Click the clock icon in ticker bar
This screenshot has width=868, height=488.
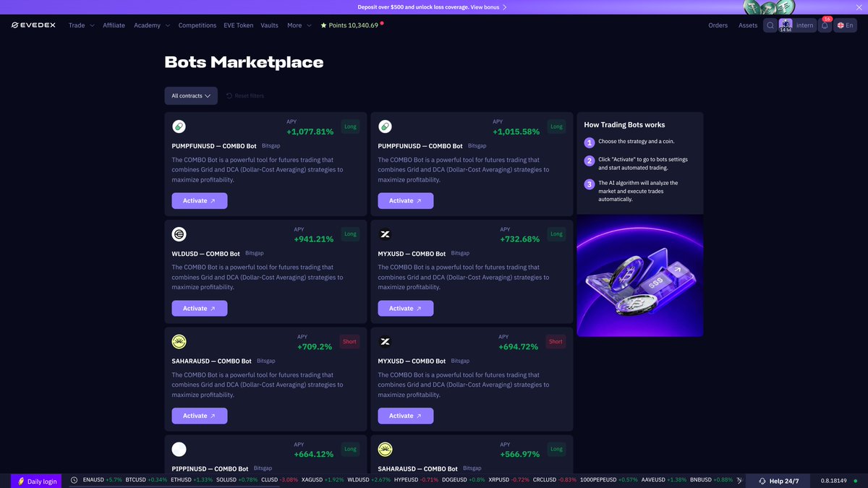74,481
